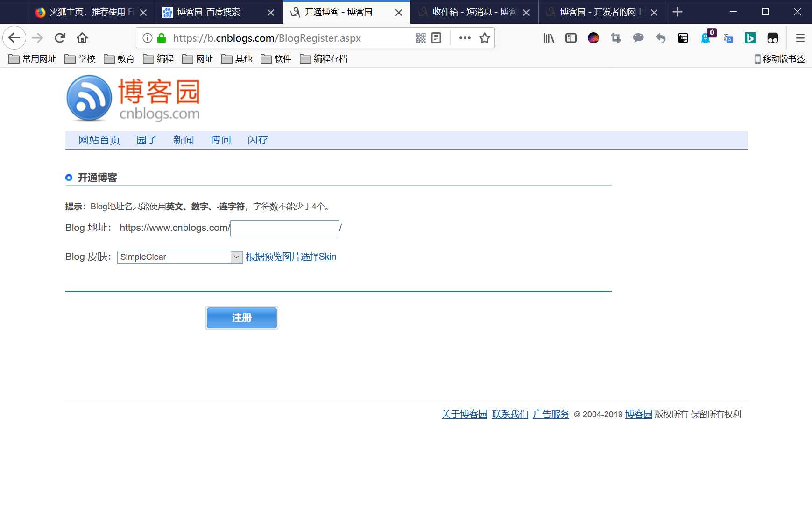Close the 博客园_百度搜索 tab
This screenshot has height=507, width=812.
(271, 13)
